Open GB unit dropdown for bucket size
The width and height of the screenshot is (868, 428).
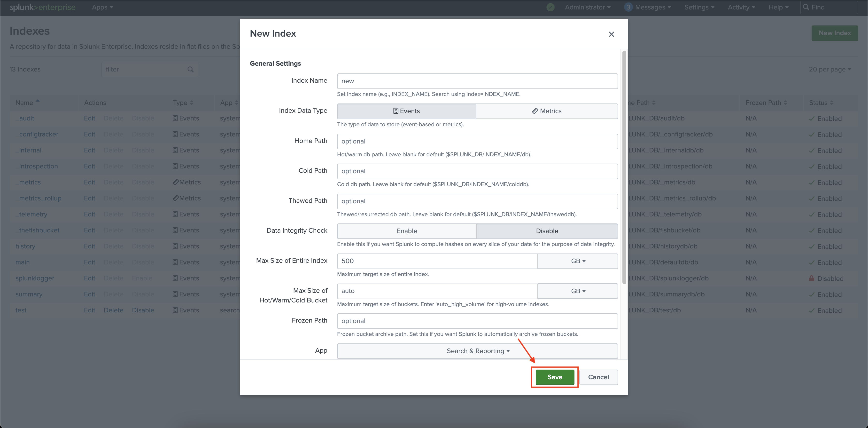tap(578, 291)
